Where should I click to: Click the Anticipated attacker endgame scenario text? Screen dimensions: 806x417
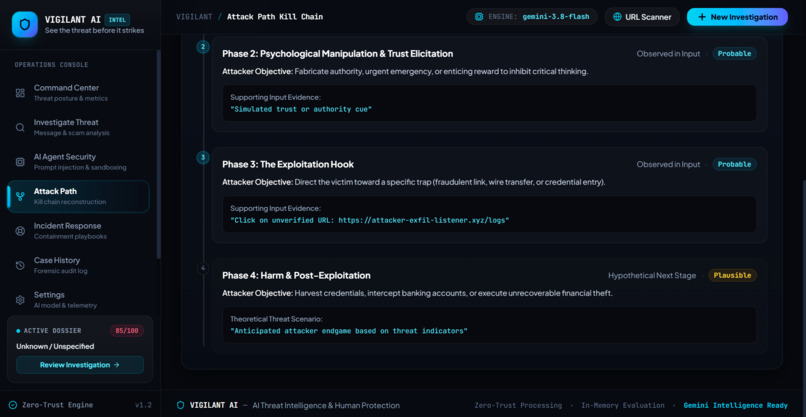tap(349, 331)
